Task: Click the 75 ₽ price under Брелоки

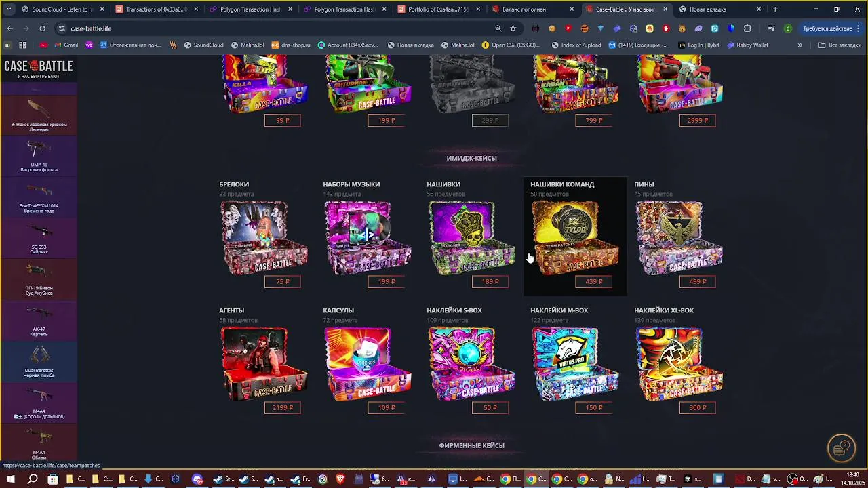Action: (283, 282)
